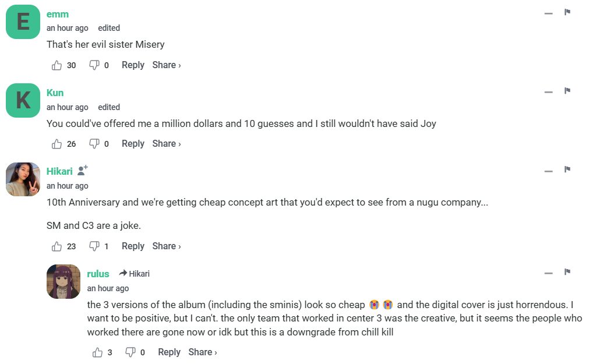Collapse emm's comment thread
This screenshot has height=364, width=593.
548,13
